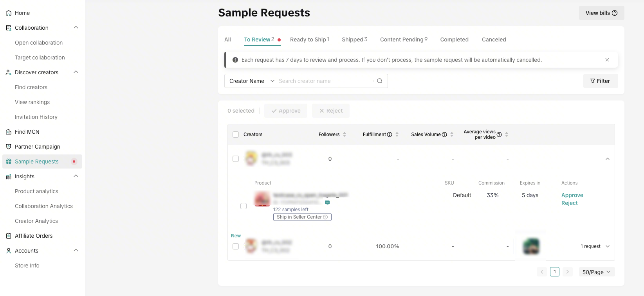Select the New creator row checkbox
This screenshot has width=644, height=296.
coord(236,246)
